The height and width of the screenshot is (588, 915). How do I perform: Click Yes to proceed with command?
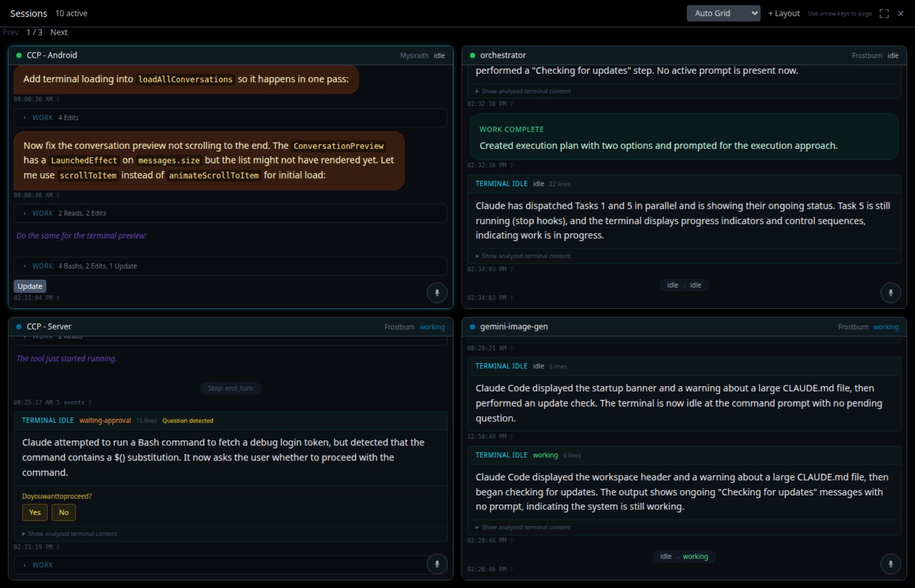coord(35,512)
